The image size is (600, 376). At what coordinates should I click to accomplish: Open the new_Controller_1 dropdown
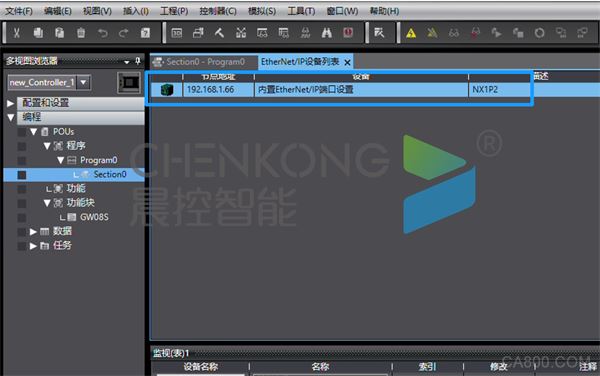tap(83, 82)
